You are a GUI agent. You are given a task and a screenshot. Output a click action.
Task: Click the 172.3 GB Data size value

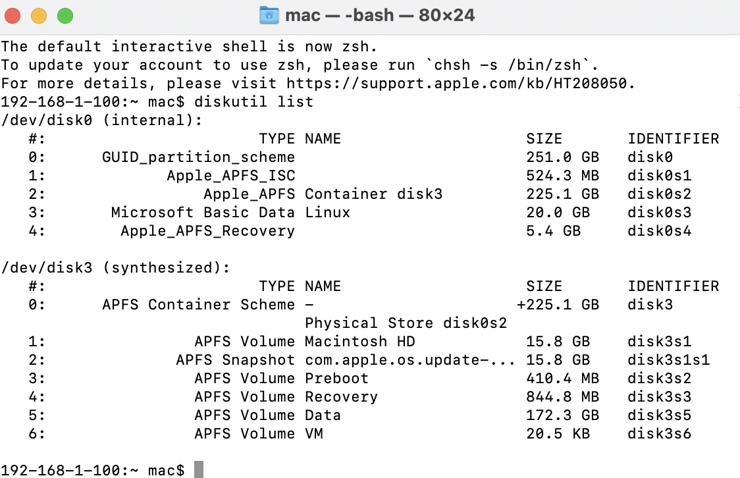tap(562, 415)
